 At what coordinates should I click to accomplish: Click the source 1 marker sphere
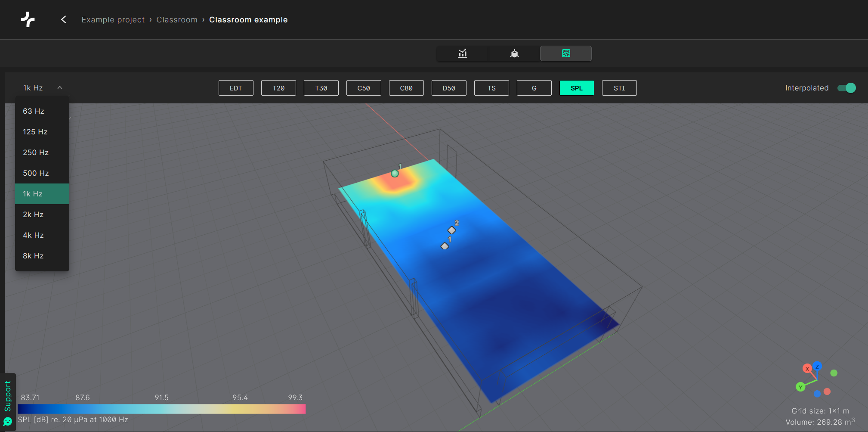click(x=395, y=173)
